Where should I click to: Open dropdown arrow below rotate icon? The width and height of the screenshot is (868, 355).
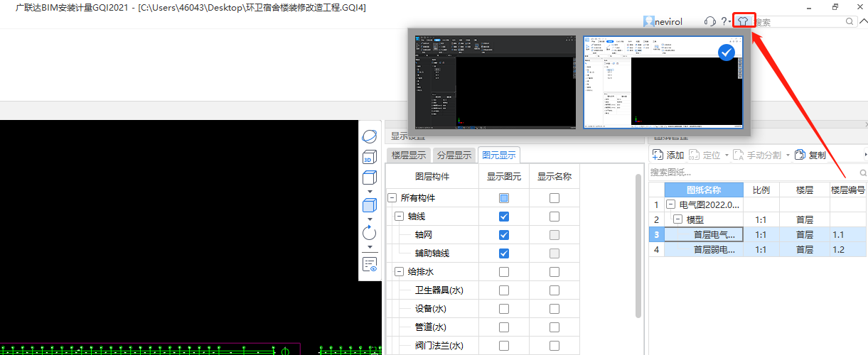pyautogui.click(x=370, y=246)
